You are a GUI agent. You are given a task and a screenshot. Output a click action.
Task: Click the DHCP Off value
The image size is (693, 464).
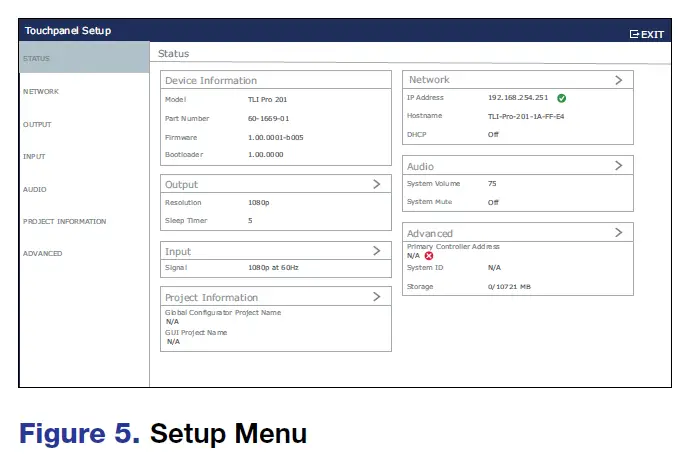pos(493,134)
